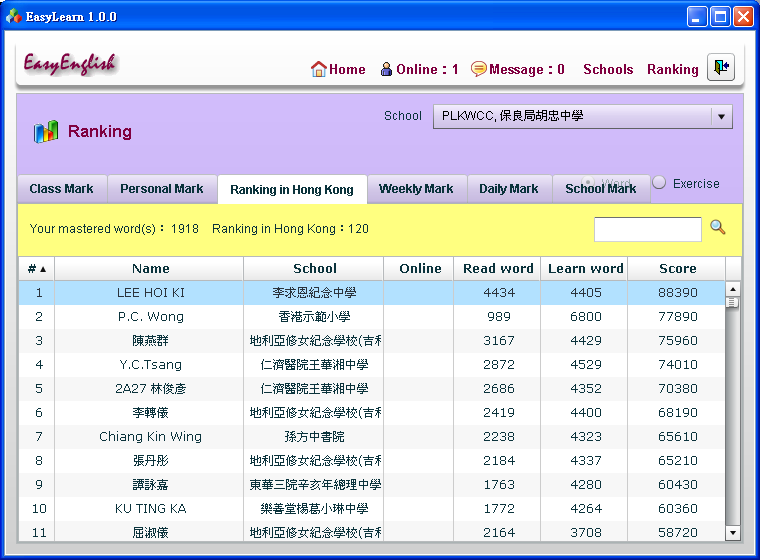This screenshot has height=560, width=760.
Task: Open the Online : 1 link
Action: coord(427,69)
